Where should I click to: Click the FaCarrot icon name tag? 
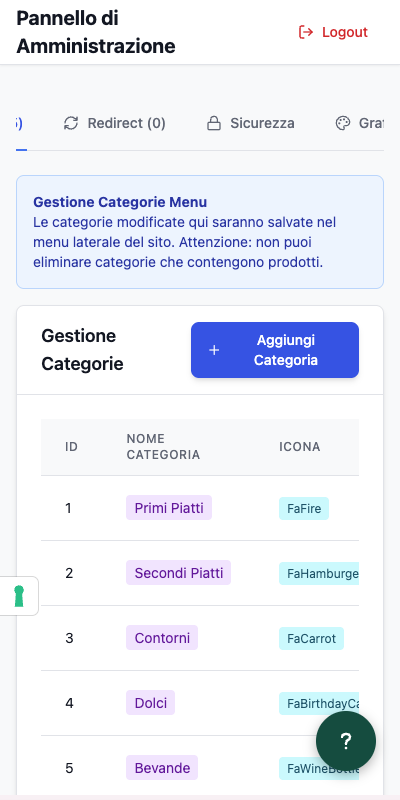pyautogui.click(x=311, y=638)
